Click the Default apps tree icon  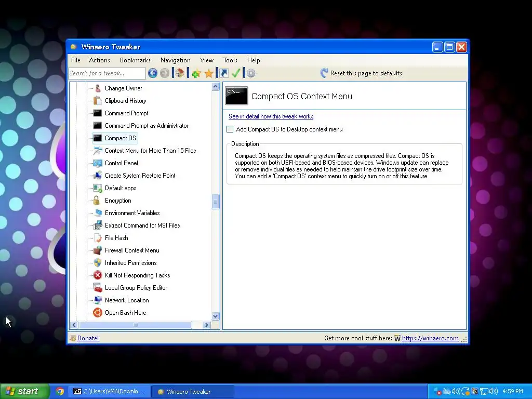coord(98,188)
